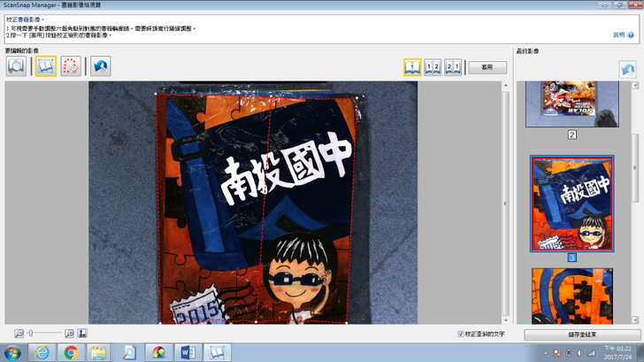Select the orange puzzle thumbnail below page 3
Viewport: 644px width, 362px height.
(572, 297)
